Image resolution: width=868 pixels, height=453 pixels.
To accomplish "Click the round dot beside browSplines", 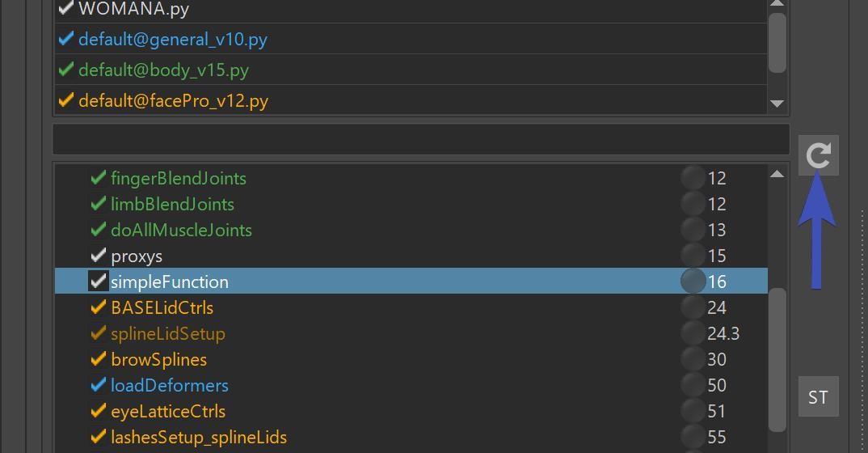I will pos(693,359).
